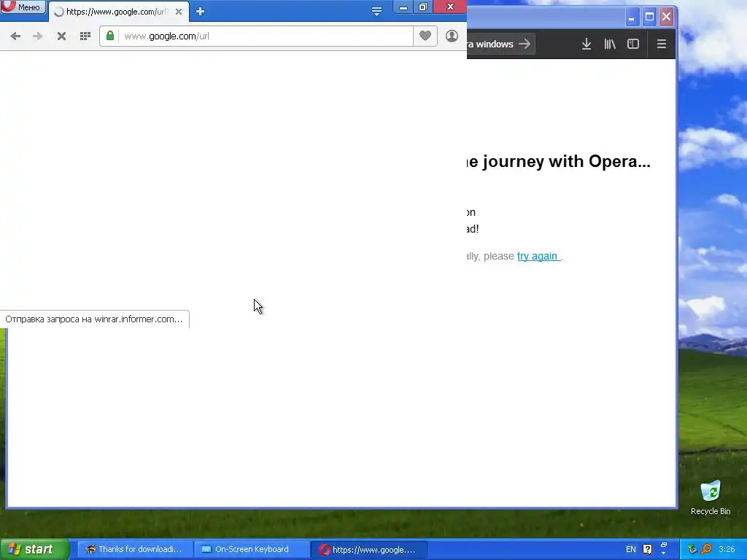
Task: Click EN language indicator in taskbar
Action: [x=631, y=550]
